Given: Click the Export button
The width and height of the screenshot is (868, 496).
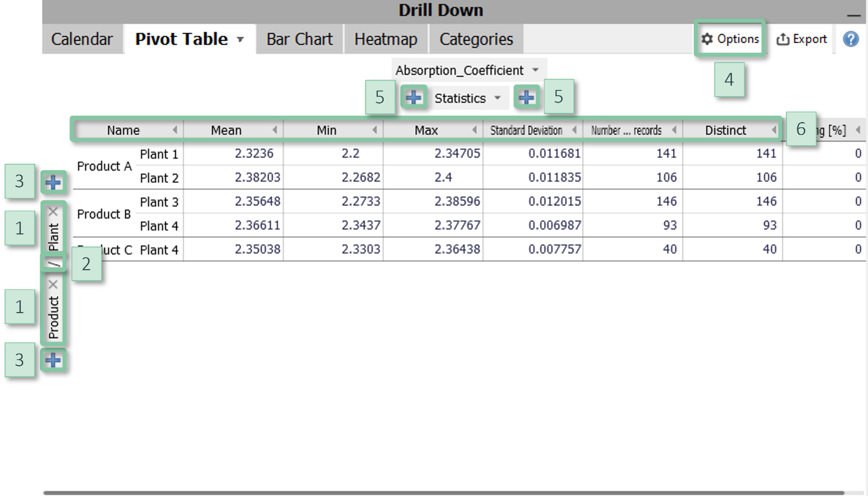Looking at the screenshot, I should (801, 39).
